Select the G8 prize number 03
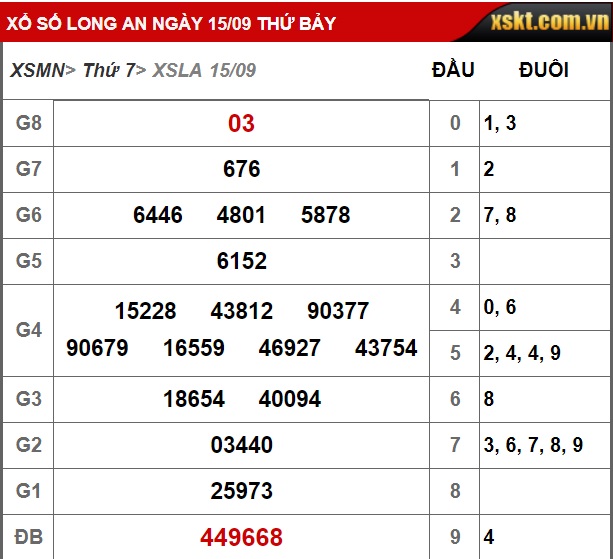613x559 pixels. (241, 123)
